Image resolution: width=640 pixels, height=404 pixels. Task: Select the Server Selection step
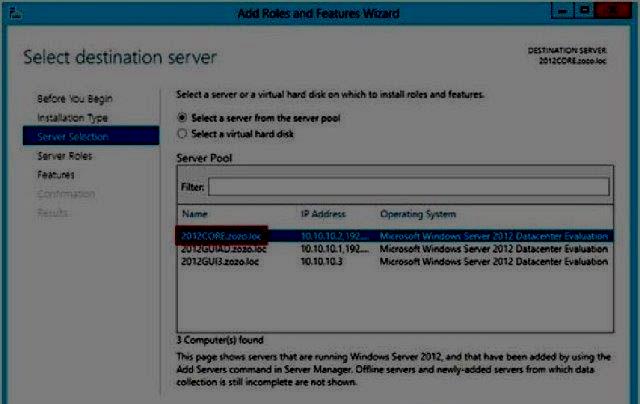pyautogui.click(x=91, y=136)
